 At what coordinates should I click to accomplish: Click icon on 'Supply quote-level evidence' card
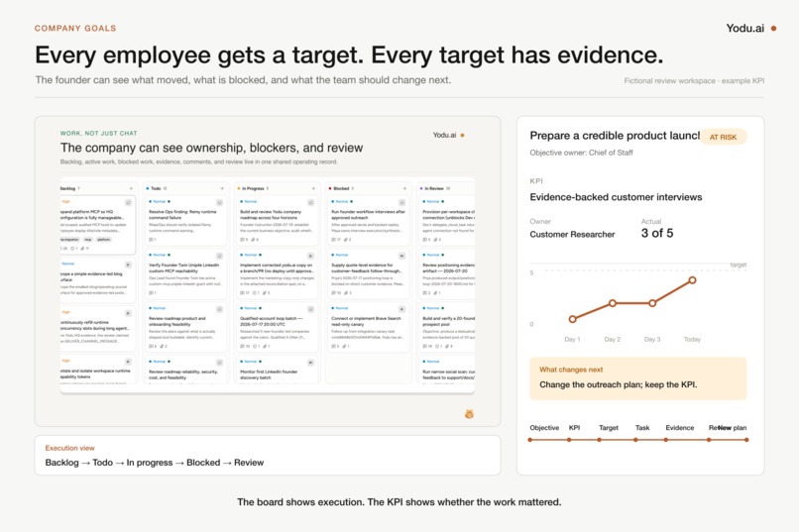tap(402, 256)
